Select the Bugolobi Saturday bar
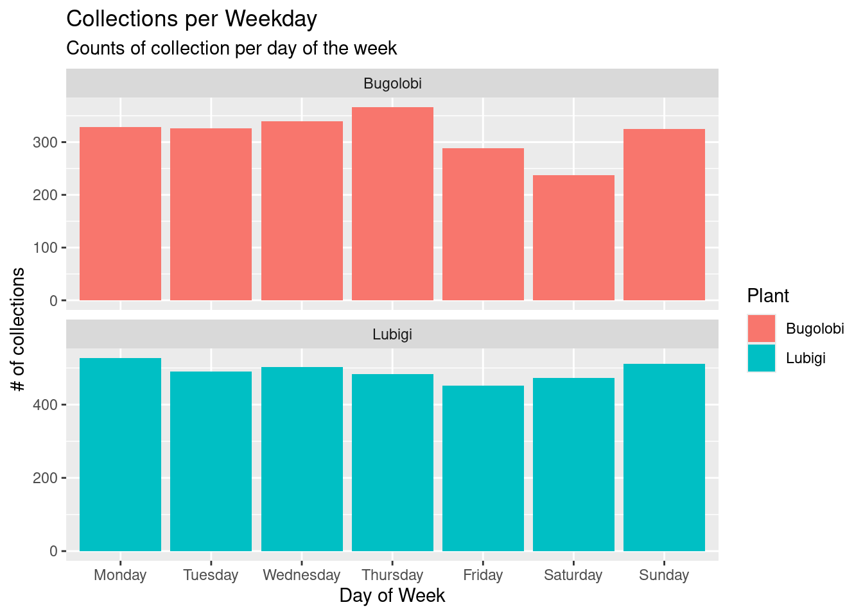The height and width of the screenshot is (616, 863). pos(573,238)
